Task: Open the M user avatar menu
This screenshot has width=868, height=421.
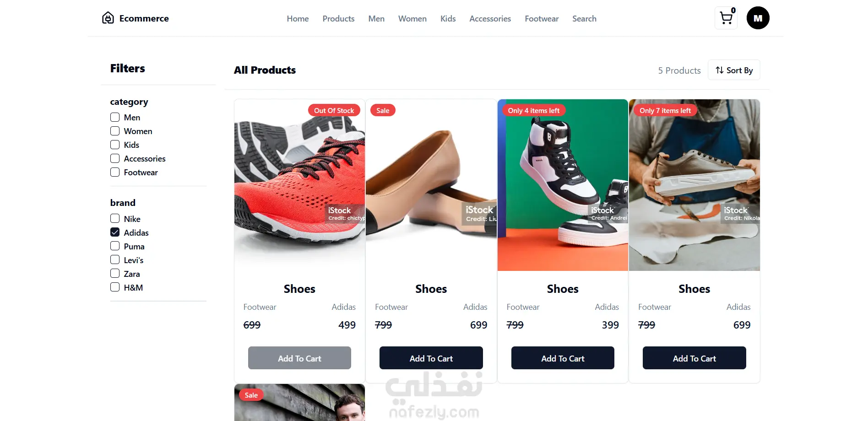Action: (x=758, y=18)
